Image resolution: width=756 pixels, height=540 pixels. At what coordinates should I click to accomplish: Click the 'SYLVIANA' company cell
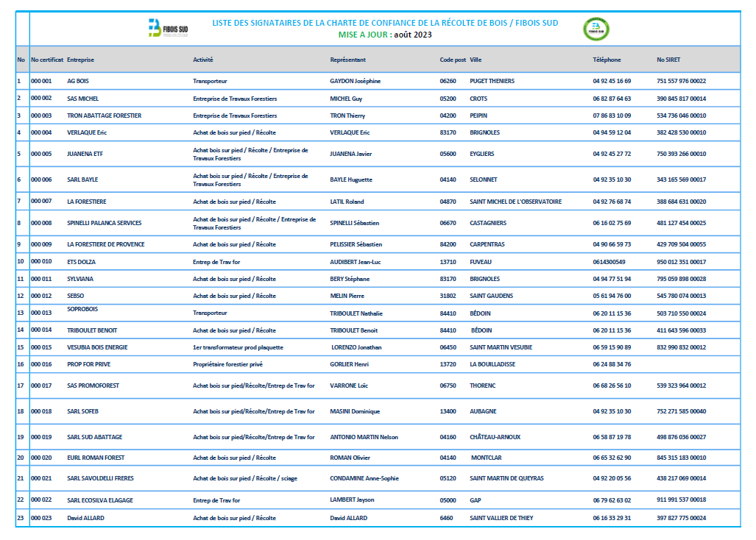80,279
